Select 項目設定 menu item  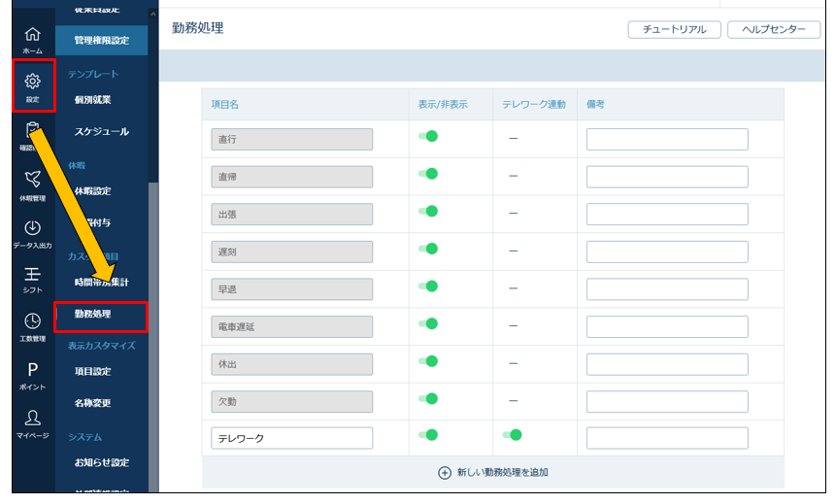(92, 371)
